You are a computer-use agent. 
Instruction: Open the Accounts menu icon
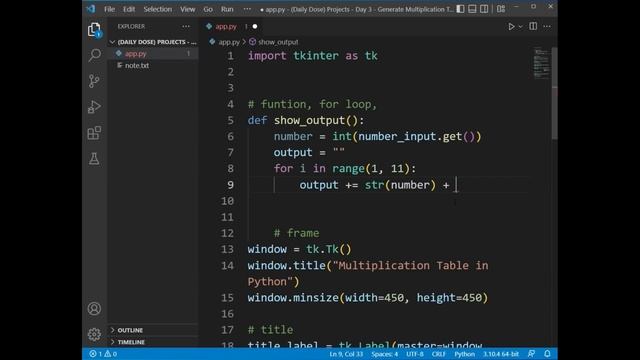[x=94, y=309]
